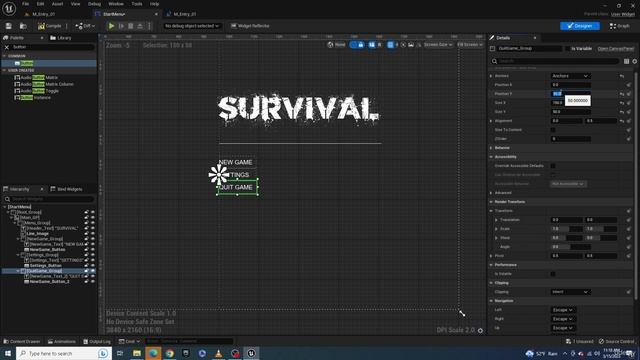Open Details property matrix grid icon
The image size is (640, 360).
coord(626,61)
